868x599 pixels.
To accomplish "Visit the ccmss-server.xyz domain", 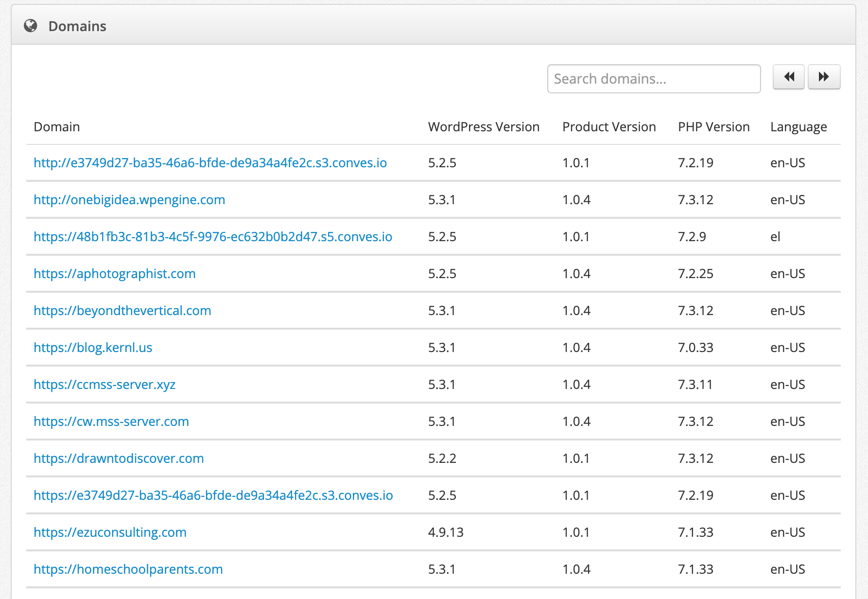I will 104,385.
